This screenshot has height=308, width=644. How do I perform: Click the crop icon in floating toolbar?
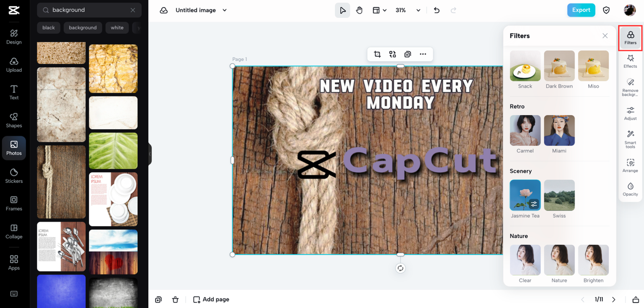[x=377, y=54]
